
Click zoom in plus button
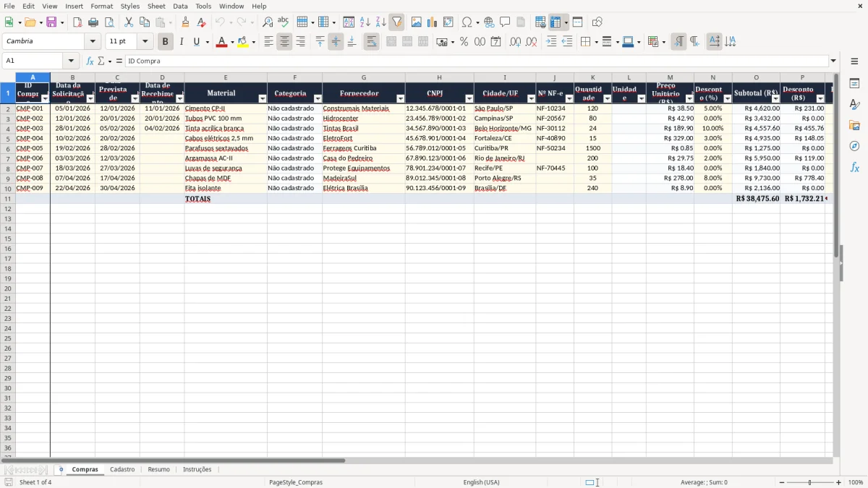point(839,482)
